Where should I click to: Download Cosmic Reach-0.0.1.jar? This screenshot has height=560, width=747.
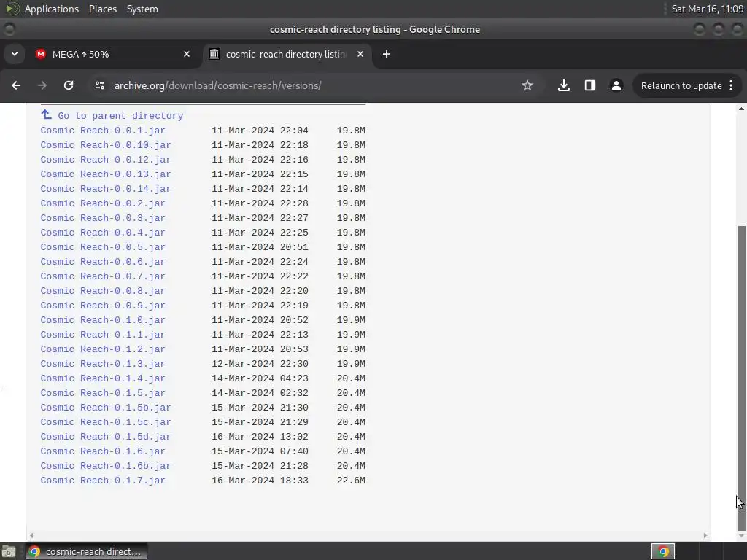[x=103, y=131]
